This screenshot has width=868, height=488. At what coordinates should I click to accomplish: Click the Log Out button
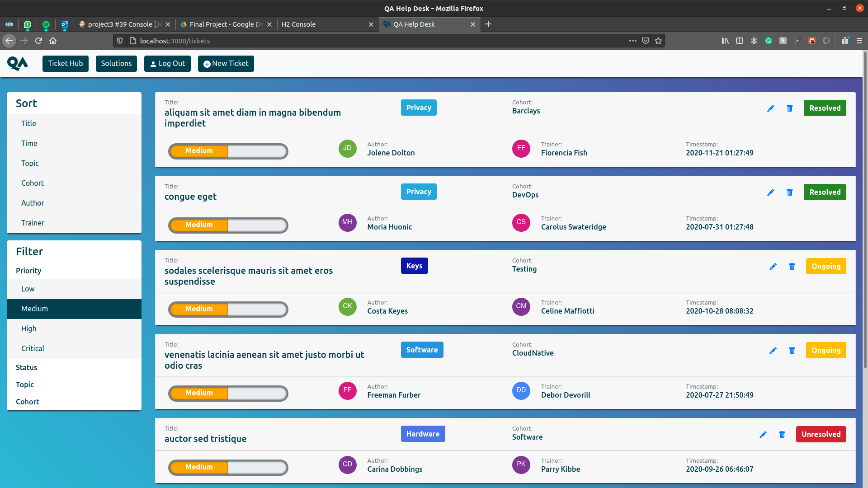point(167,63)
